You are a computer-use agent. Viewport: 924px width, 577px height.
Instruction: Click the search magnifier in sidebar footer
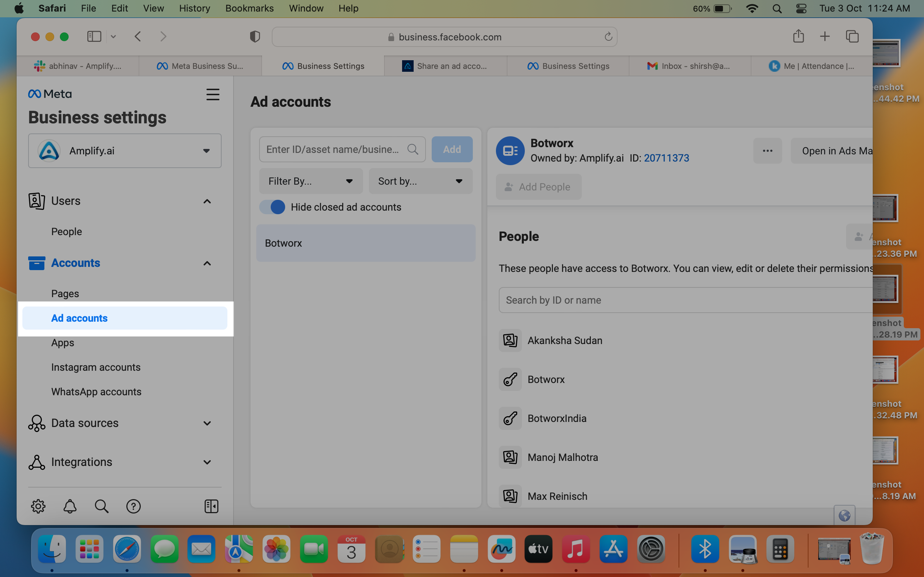pyautogui.click(x=101, y=506)
